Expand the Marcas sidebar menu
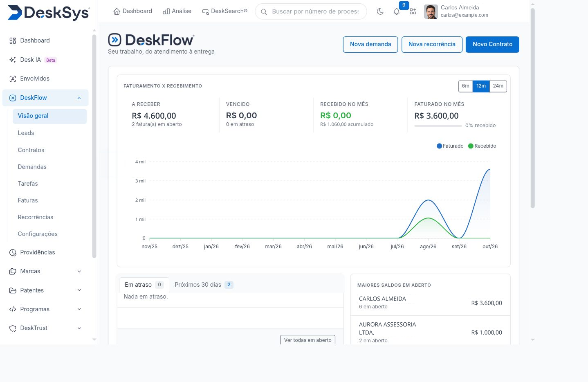Viewport: 588px width, 382px height. click(79, 271)
